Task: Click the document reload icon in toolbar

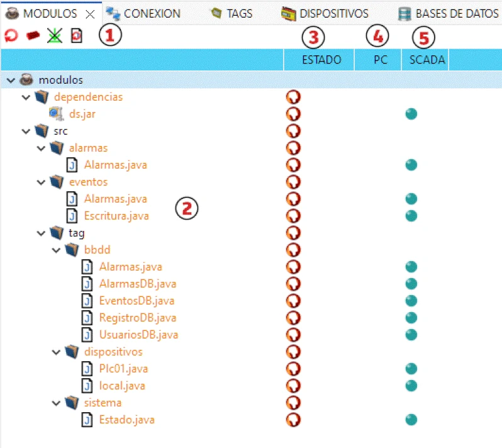Action: (76, 36)
